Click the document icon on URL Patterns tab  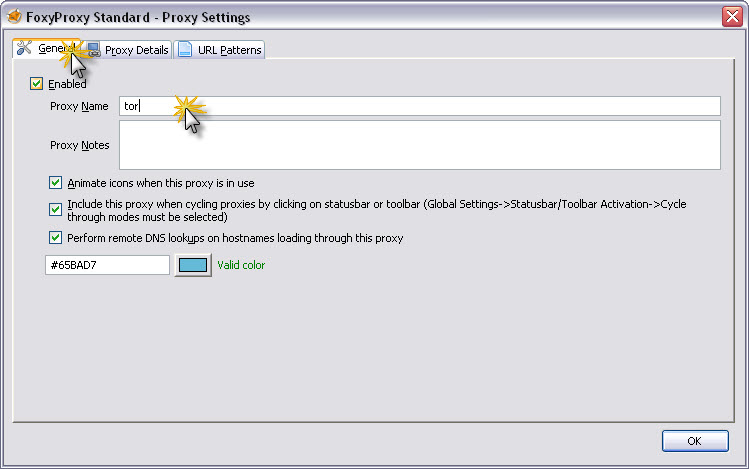[x=185, y=50]
